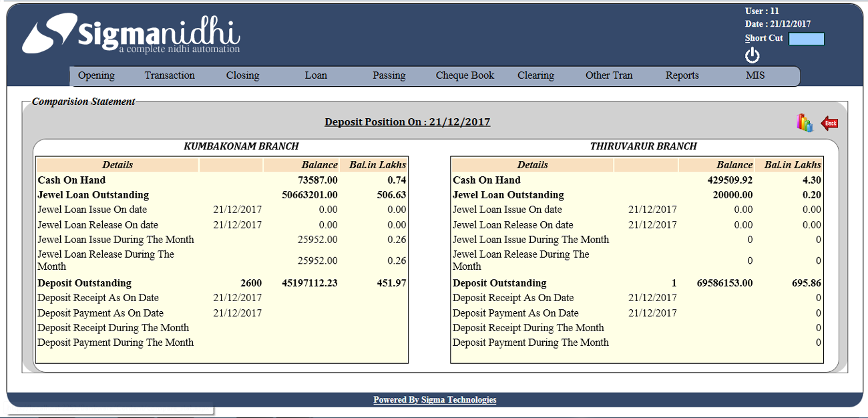This screenshot has height=418, width=868.
Task: Click the red Back arrow icon
Action: [829, 123]
